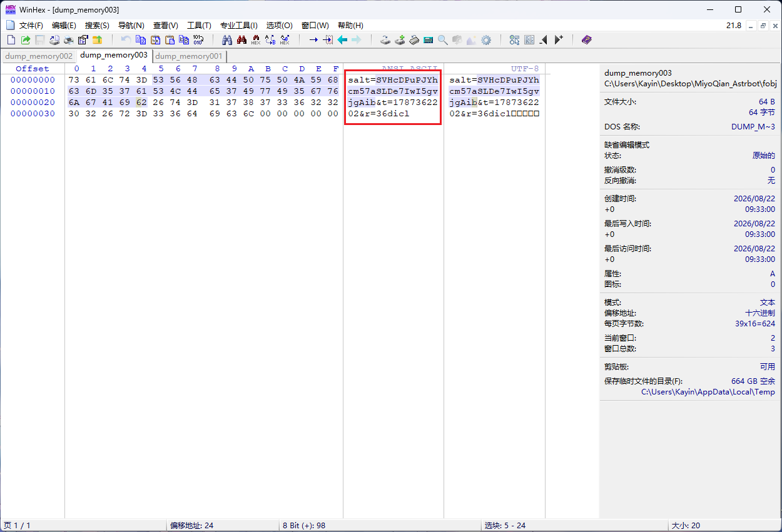Click the two-column listing view icon
The height and width of the screenshot is (532, 782).
point(529,40)
